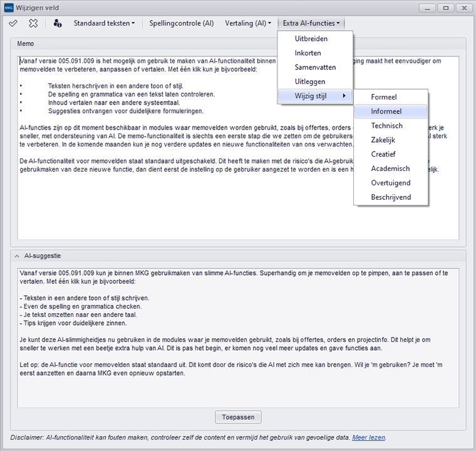The image size is (476, 451).
Task: Open the Standaard teksten dropdown
Action: click(x=104, y=23)
